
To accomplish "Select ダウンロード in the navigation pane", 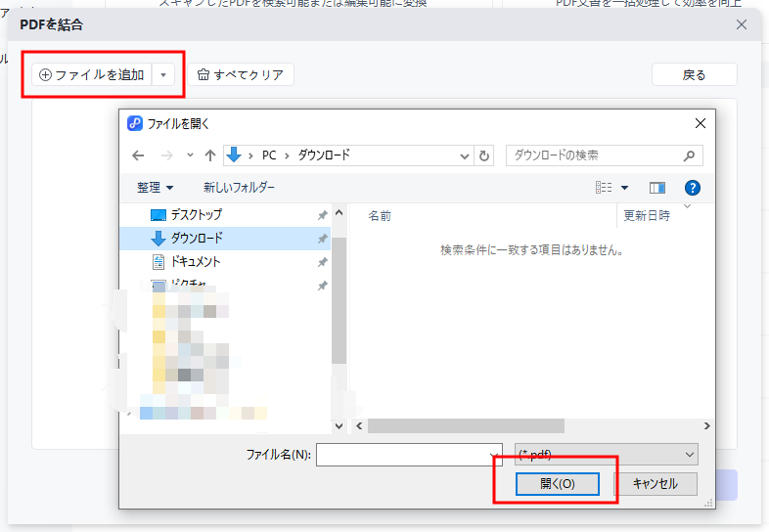I will (225, 239).
